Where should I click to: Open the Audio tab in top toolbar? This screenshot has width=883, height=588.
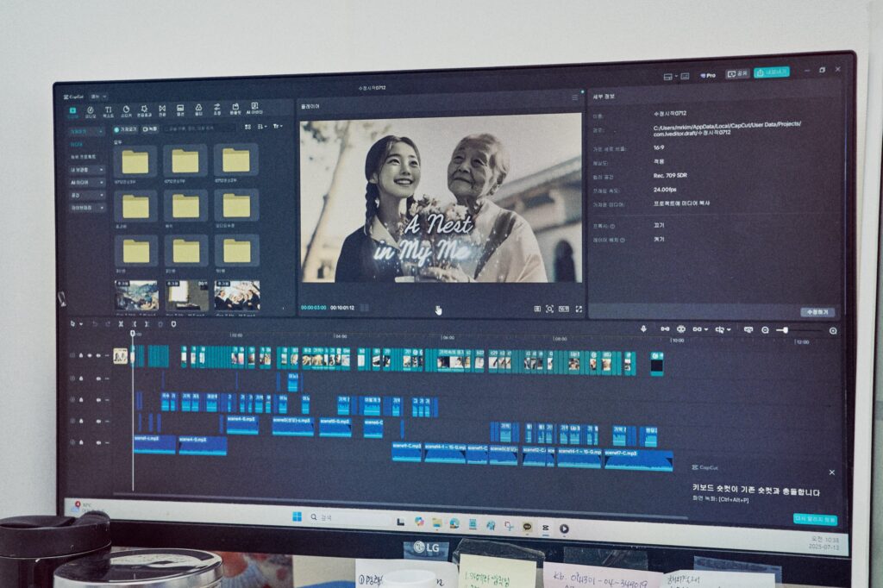tap(90, 111)
